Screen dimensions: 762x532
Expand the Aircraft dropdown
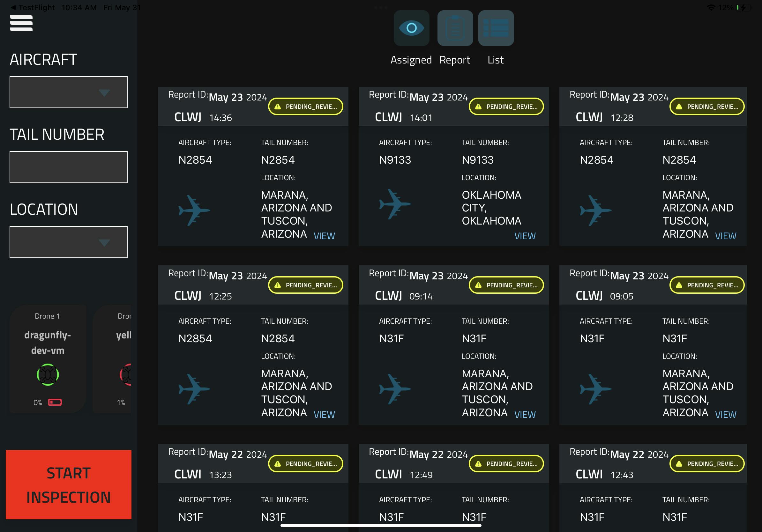coord(68,92)
